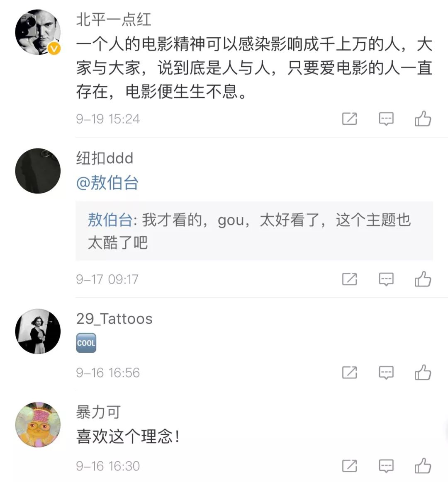The height and width of the screenshot is (482, 448).
Task: Reply to the 29_Tattoos comment
Action: (x=386, y=373)
